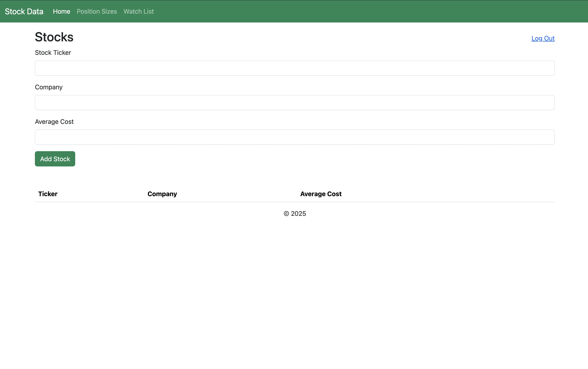This screenshot has width=588, height=369.
Task: Click the Company form label
Action: [x=49, y=87]
